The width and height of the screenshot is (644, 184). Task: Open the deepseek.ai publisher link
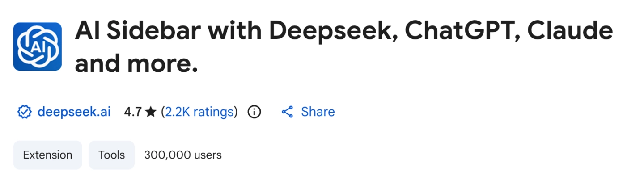[x=74, y=112]
